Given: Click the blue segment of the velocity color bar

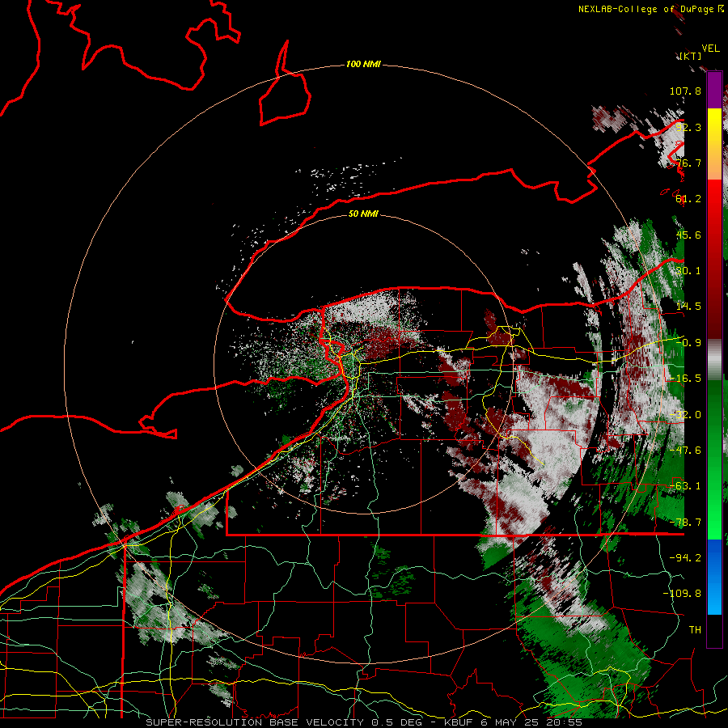Looking at the screenshot, I should (x=714, y=577).
